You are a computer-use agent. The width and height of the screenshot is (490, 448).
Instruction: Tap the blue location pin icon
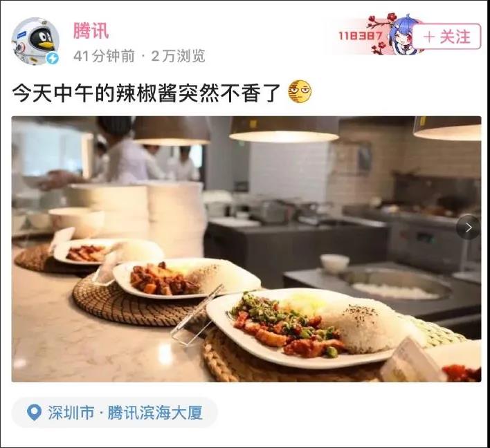click(x=34, y=413)
